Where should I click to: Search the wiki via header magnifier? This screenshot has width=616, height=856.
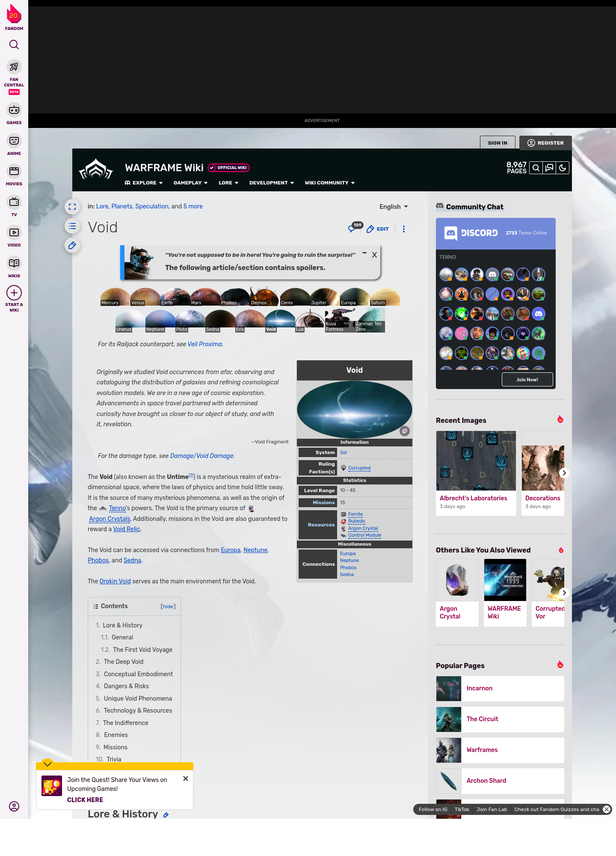click(536, 168)
